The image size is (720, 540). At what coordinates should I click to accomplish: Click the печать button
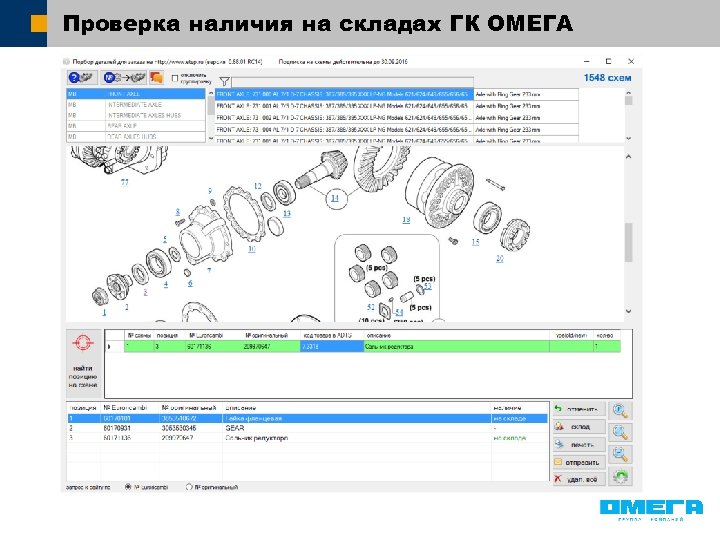[x=579, y=444]
